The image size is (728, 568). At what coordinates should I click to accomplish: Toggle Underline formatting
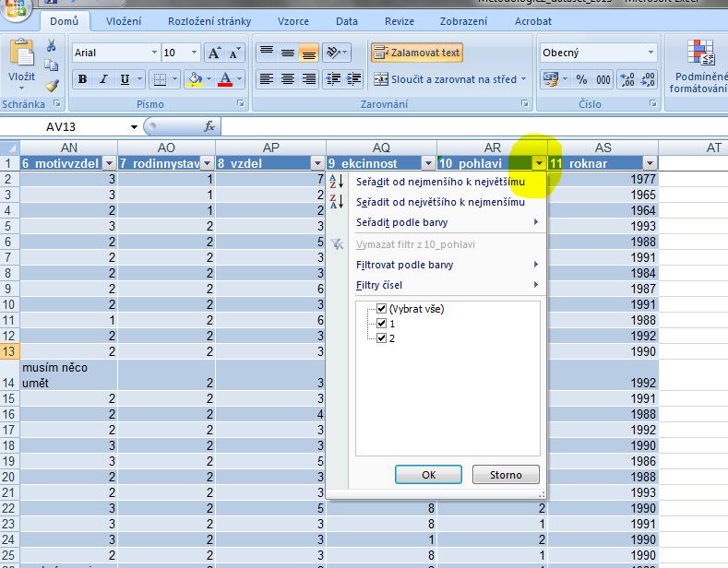click(x=125, y=79)
